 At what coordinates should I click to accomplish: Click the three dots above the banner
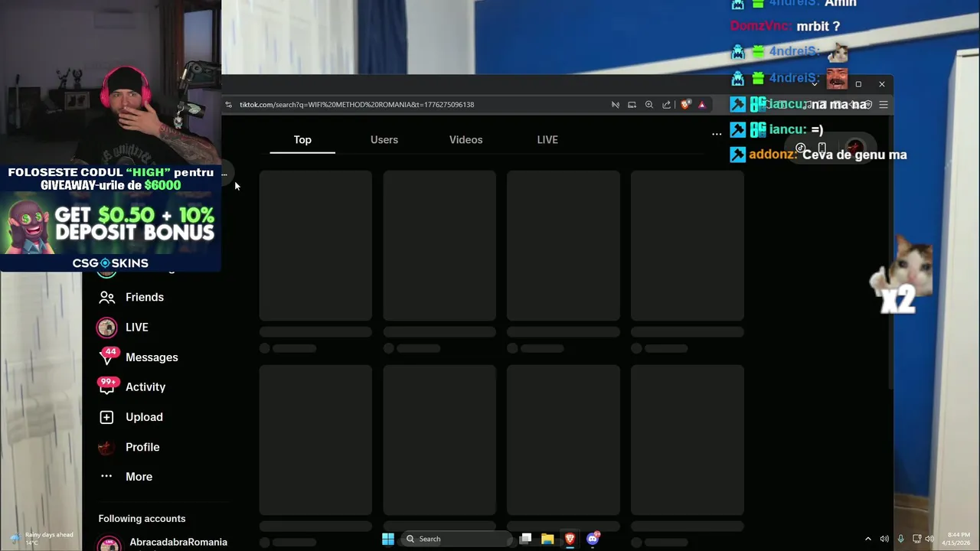pos(224,174)
